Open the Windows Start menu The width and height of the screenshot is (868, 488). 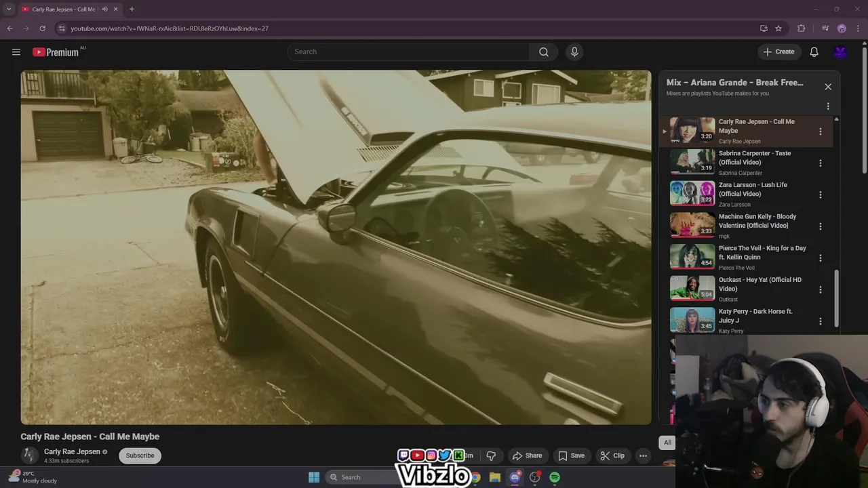(314, 477)
